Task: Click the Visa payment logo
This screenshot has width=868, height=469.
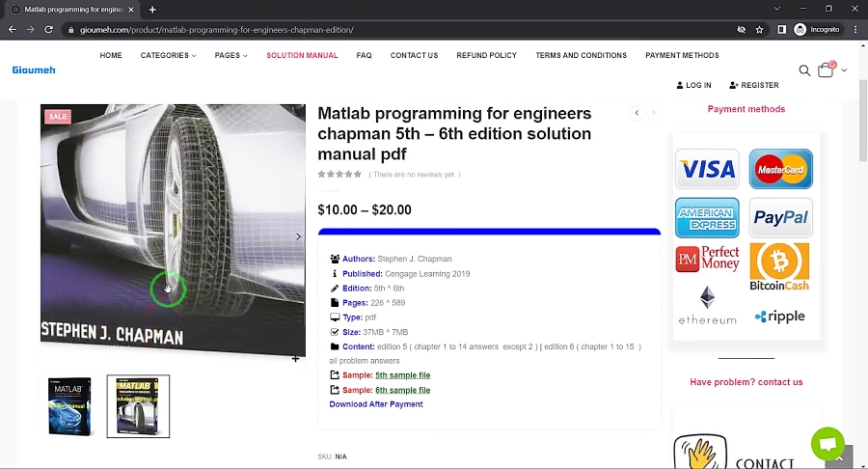Action: (x=707, y=169)
